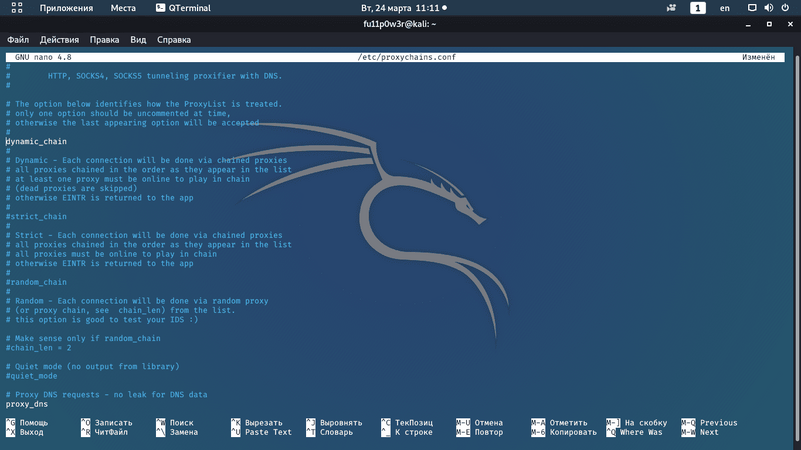Open the Файл menu
Image resolution: width=801 pixels, height=450 pixels.
(18, 40)
